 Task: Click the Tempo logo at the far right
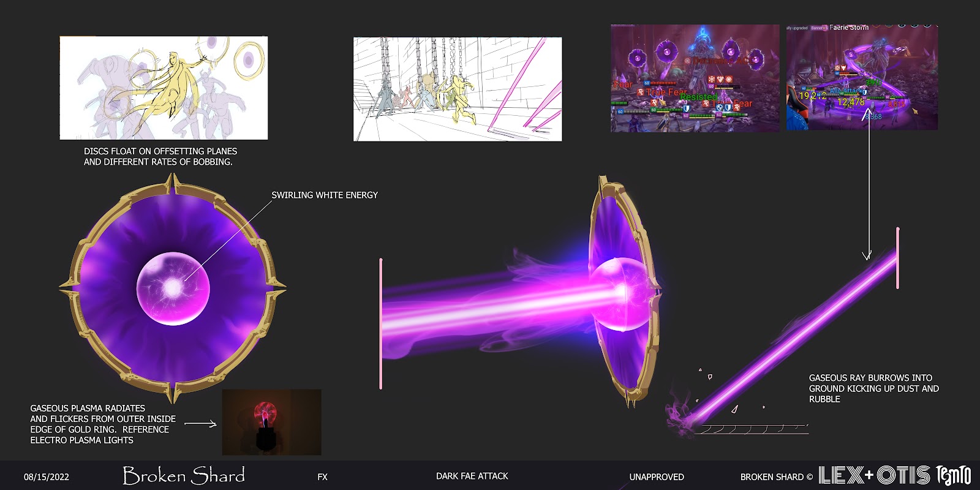point(954,475)
